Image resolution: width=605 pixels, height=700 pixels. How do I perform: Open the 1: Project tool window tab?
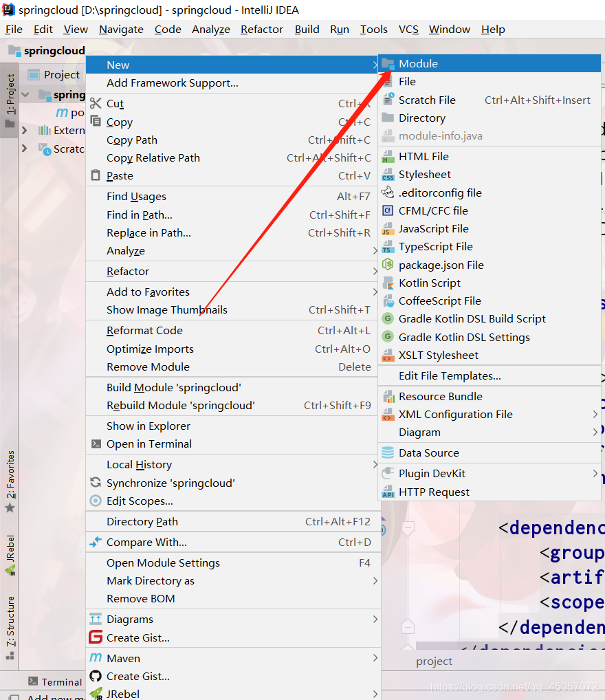(x=10, y=100)
